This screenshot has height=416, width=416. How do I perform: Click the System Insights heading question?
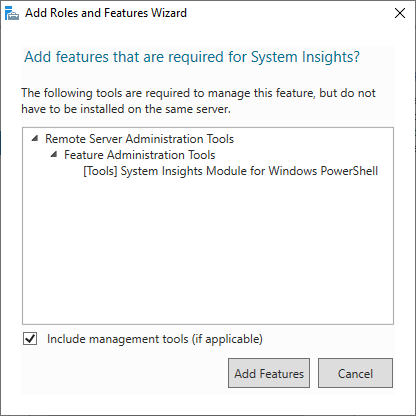pyautogui.click(x=192, y=57)
